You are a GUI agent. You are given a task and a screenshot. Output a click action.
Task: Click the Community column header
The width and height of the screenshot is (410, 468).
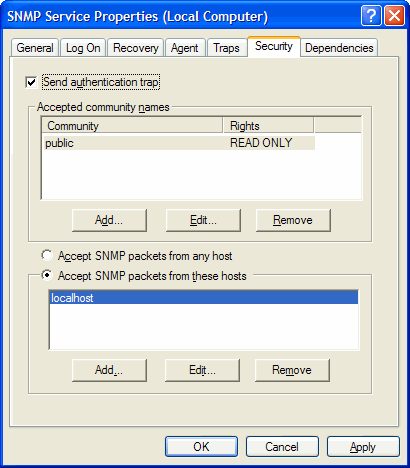click(x=132, y=126)
